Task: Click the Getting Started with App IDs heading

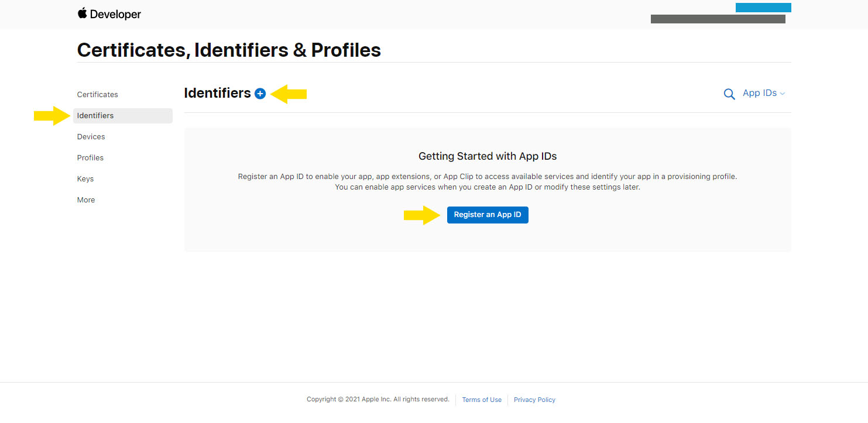Action: pos(488,156)
